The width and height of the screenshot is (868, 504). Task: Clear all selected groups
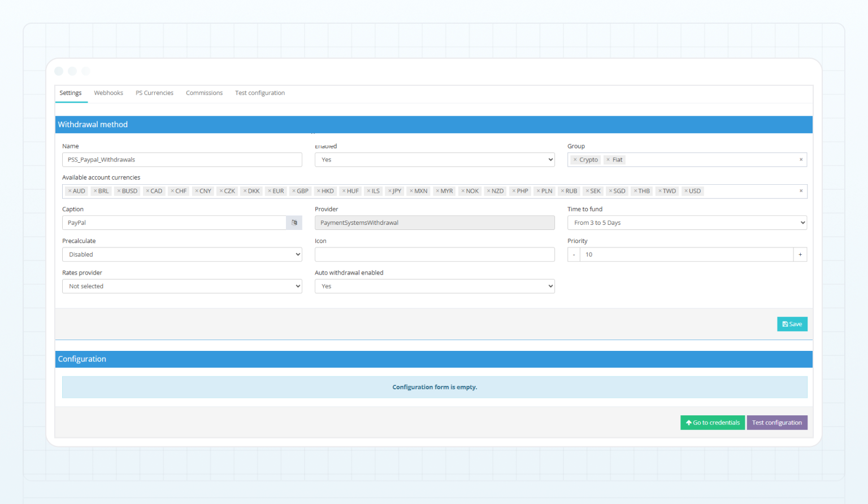801,159
